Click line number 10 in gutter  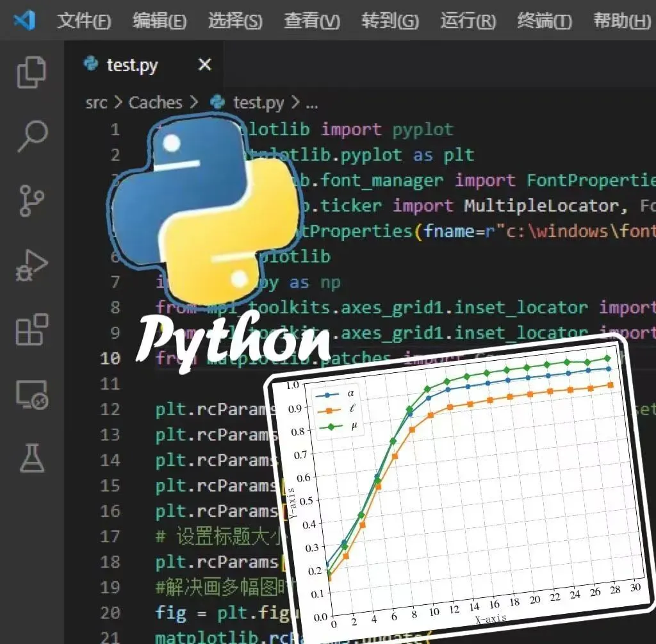110,358
